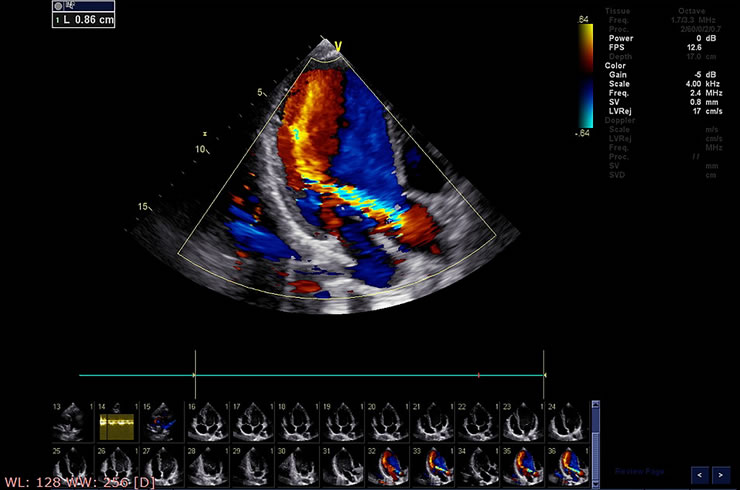Click the left cine loop boundary marker
The image size is (740, 490).
click(x=194, y=374)
